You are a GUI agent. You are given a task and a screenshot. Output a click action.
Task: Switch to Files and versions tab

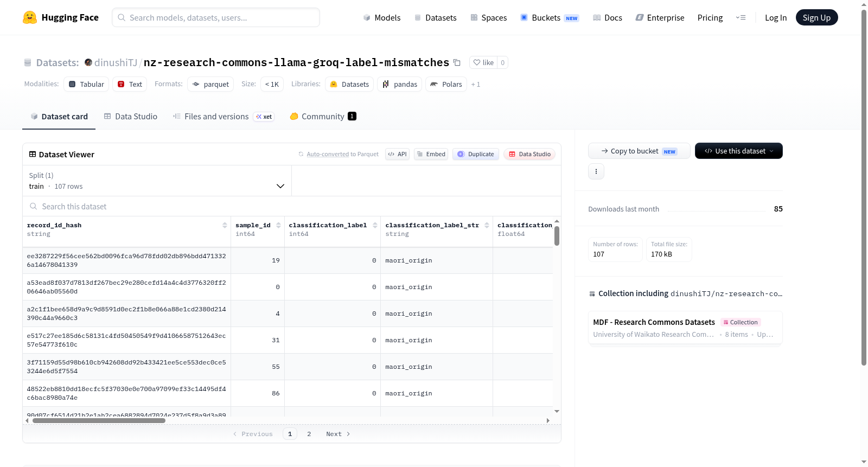(x=223, y=116)
